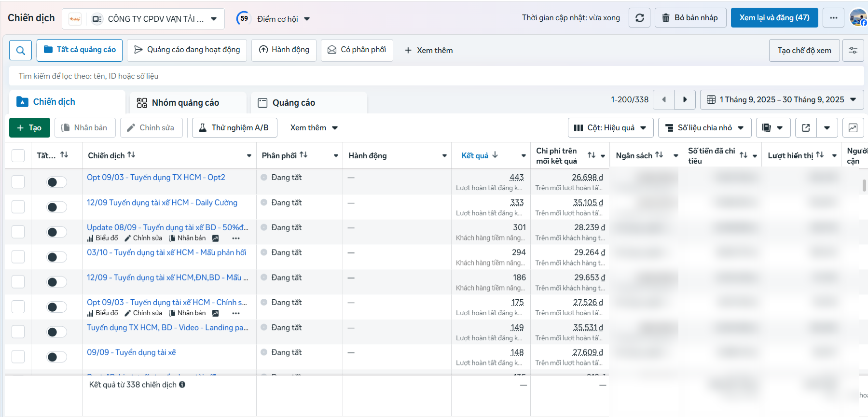Image resolution: width=868 pixels, height=417 pixels.
Task: Open the Cột: Hiệu quả columns dropdown
Action: (x=610, y=128)
